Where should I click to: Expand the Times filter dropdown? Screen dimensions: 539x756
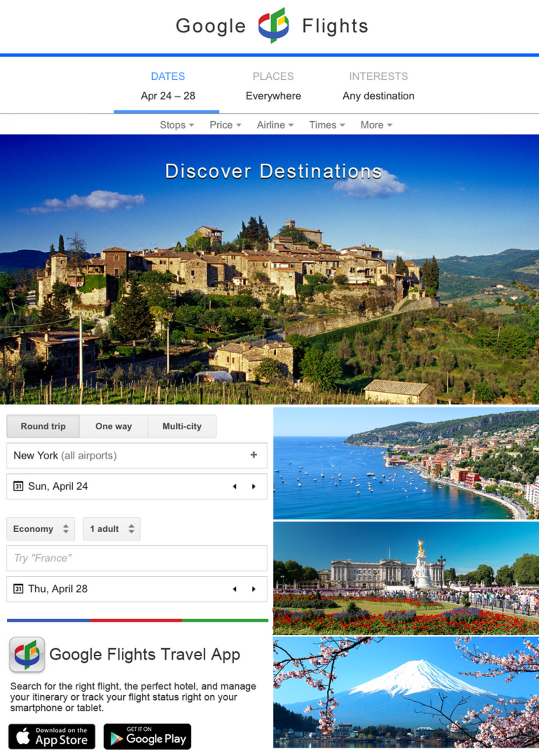[327, 125]
